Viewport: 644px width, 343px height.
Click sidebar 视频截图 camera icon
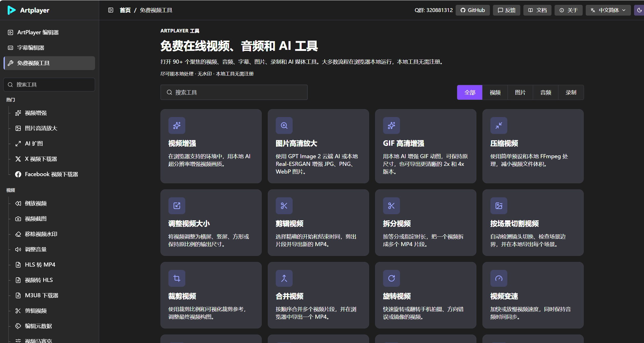click(18, 219)
